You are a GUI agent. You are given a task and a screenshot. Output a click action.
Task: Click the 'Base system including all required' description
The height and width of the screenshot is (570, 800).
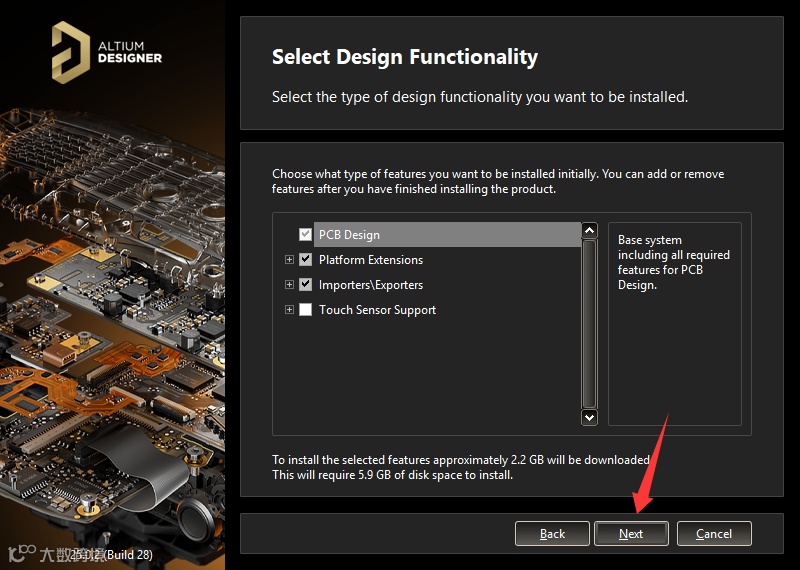click(x=673, y=262)
